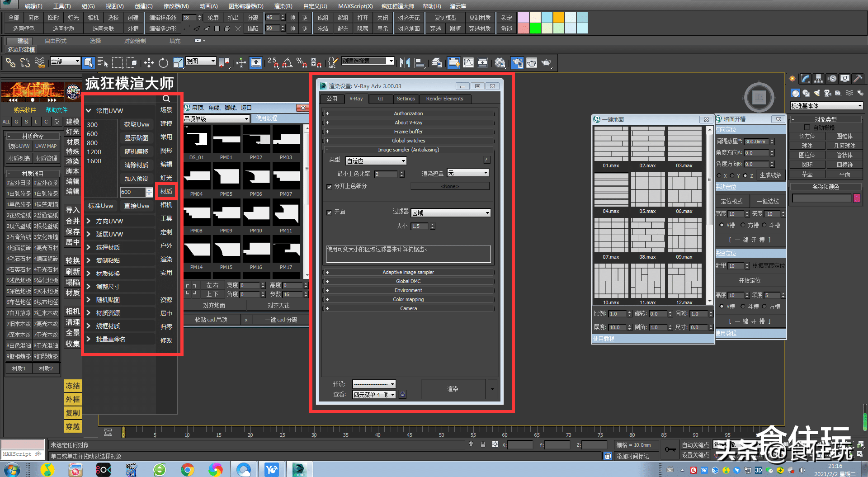This screenshot has height=477, width=868.
Task: Click the 一键选线 button
Action: (x=768, y=201)
